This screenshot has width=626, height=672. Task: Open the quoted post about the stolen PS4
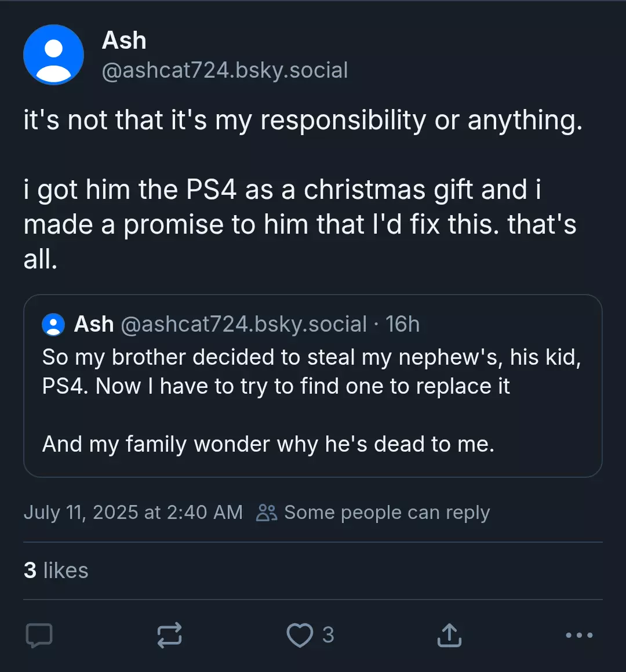313,386
